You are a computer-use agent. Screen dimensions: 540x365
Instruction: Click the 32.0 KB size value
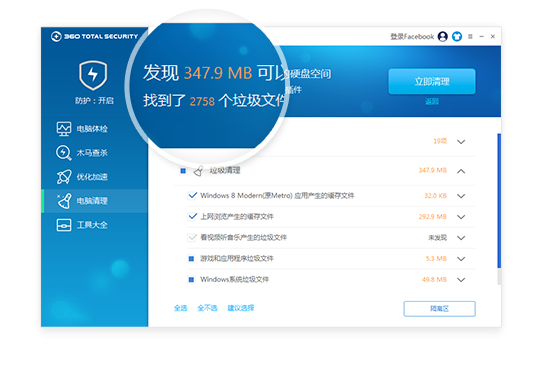pos(435,196)
